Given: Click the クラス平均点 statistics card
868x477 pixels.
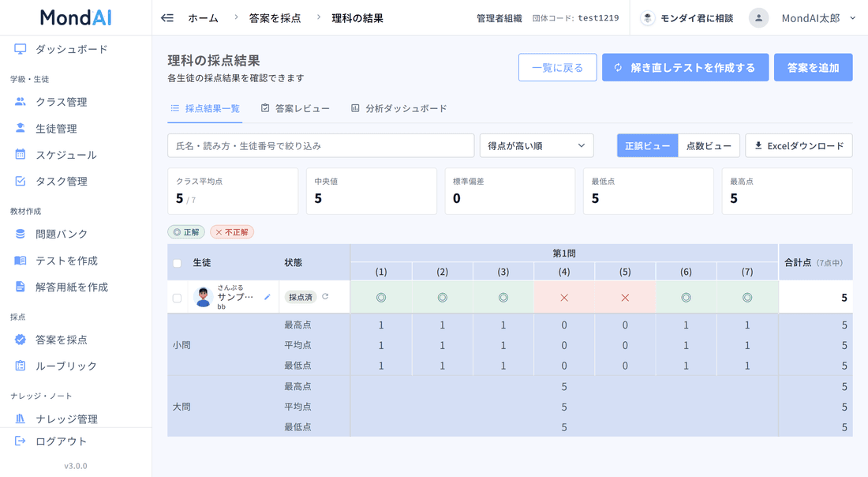Looking at the screenshot, I should pos(233,191).
